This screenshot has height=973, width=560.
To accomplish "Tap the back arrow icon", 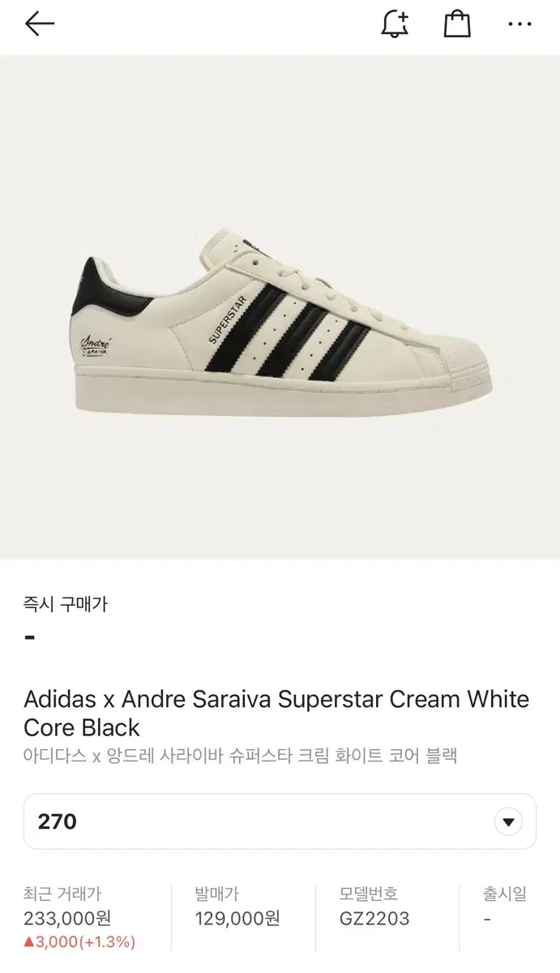I will pos(39,24).
